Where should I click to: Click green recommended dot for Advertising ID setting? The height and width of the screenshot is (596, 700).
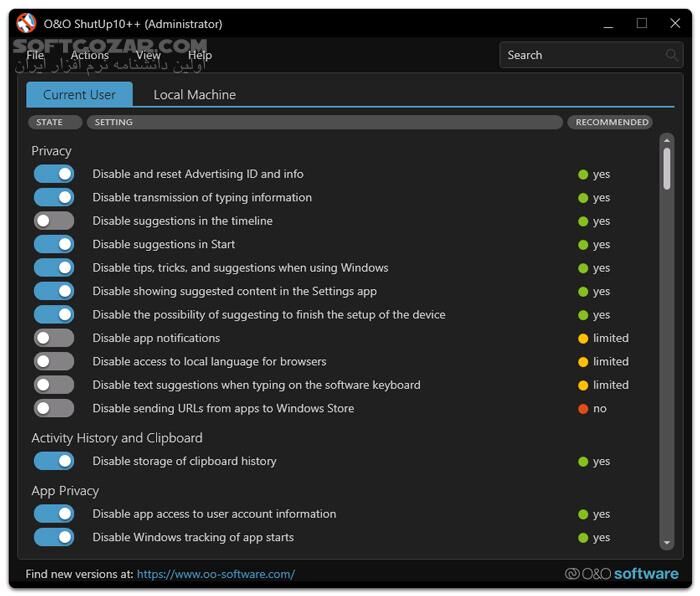tap(583, 174)
